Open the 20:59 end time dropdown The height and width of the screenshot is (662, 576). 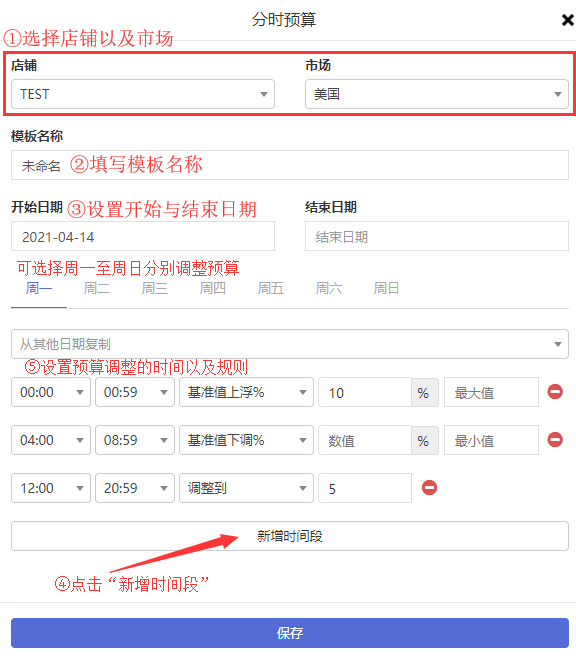[x=135, y=488]
